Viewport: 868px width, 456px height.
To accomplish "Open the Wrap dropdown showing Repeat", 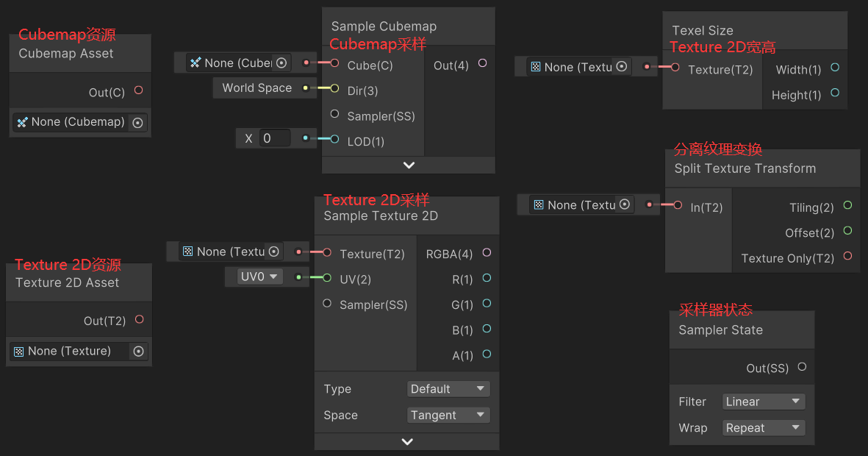I will tap(763, 427).
